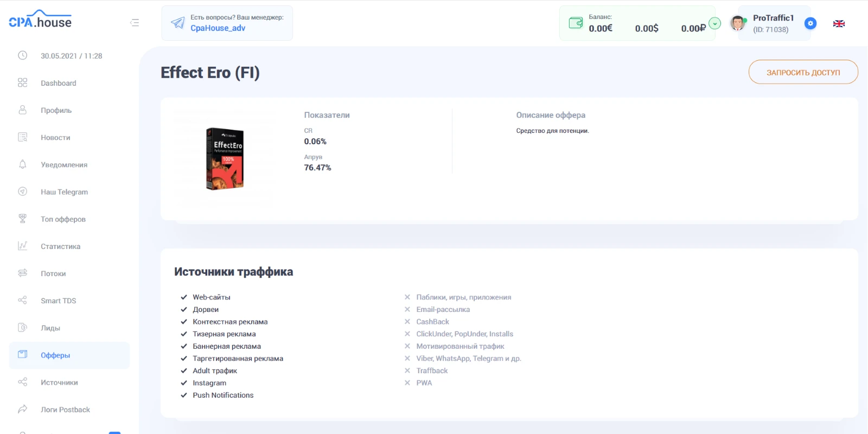Click Email-рассылка disallowed source
The width and height of the screenshot is (868, 434).
click(x=443, y=309)
